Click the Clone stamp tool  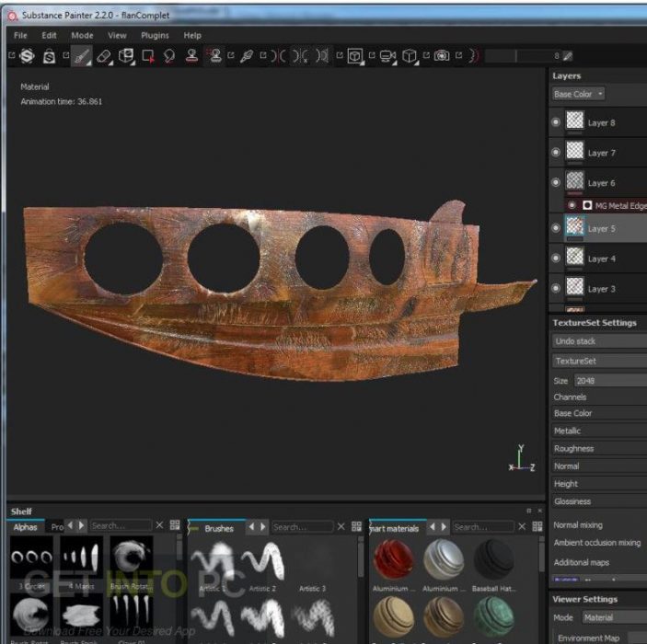coord(192,56)
